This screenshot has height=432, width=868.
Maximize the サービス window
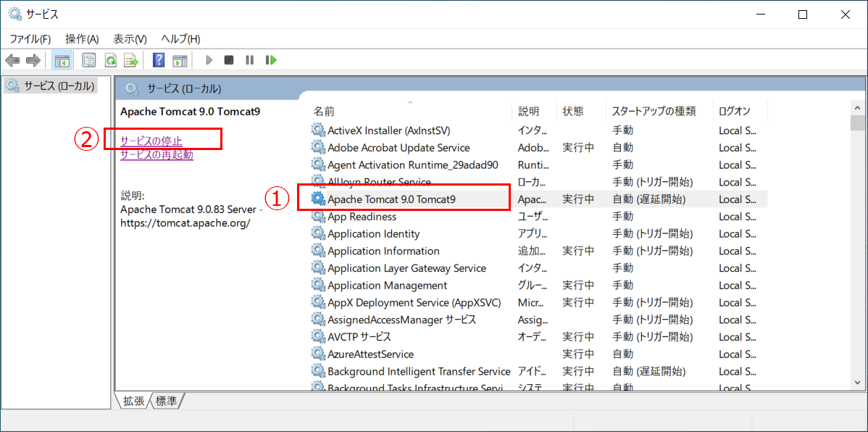tap(802, 15)
